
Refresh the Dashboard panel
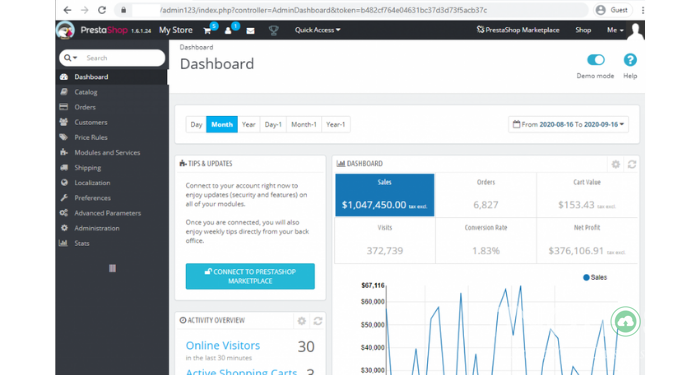tap(632, 164)
